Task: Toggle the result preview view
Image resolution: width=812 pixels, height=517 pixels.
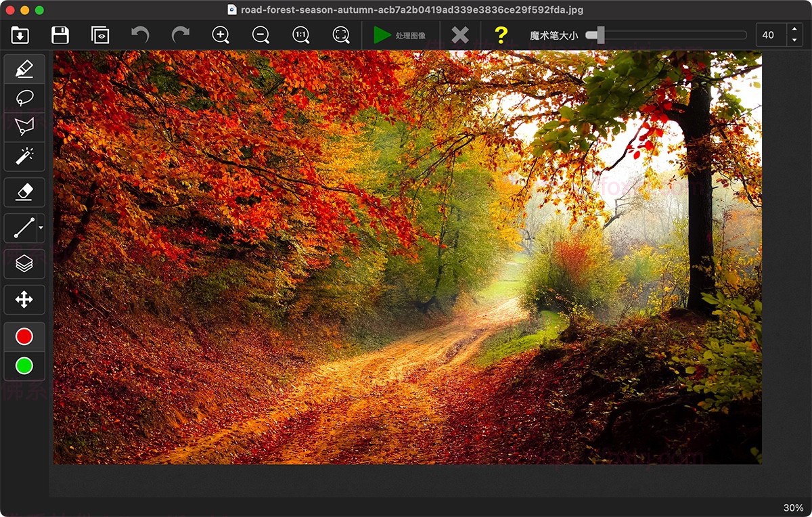Action: pyautogui.click(x=100, y=35)
